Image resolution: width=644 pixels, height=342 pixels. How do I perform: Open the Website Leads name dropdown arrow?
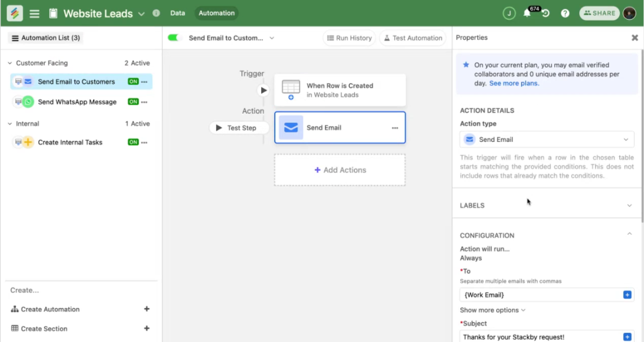click(x=142, y=14)
